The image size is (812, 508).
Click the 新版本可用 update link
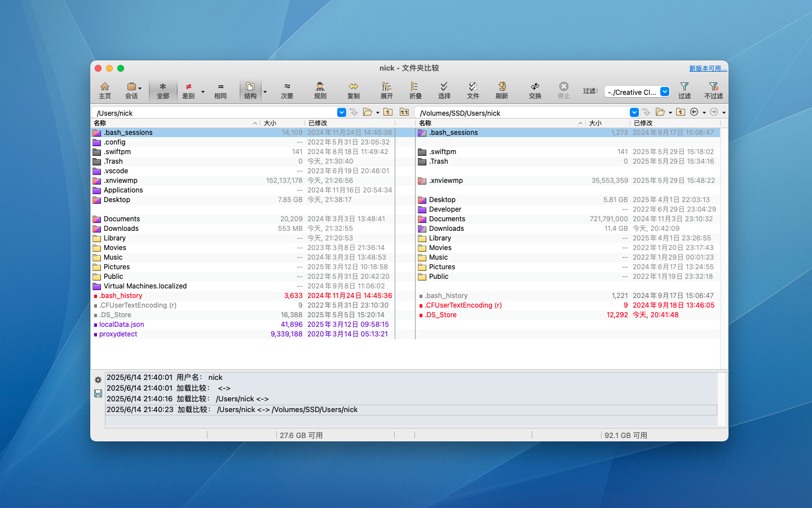(708, 68)
